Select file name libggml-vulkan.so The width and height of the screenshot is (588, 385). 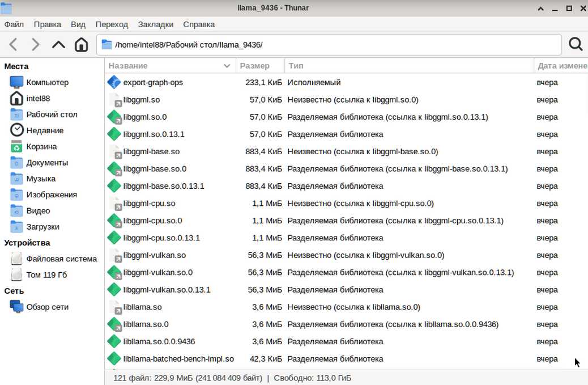tap(155, 255)
